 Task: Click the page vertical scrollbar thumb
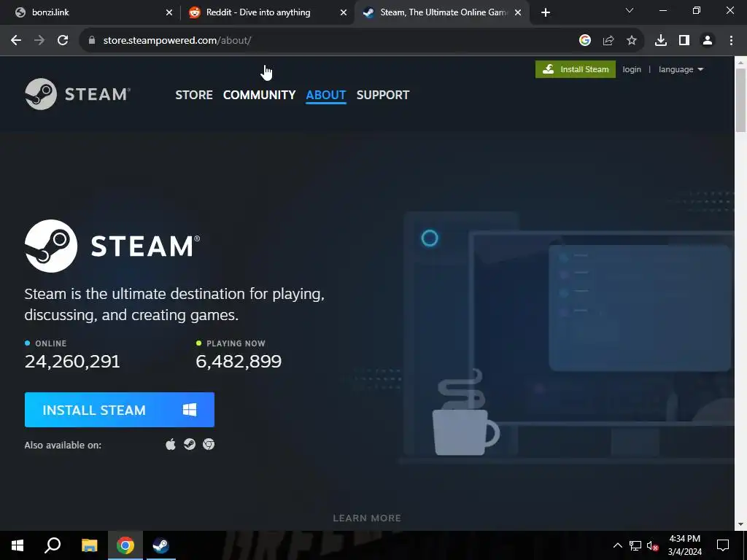[x=741, y=99]
